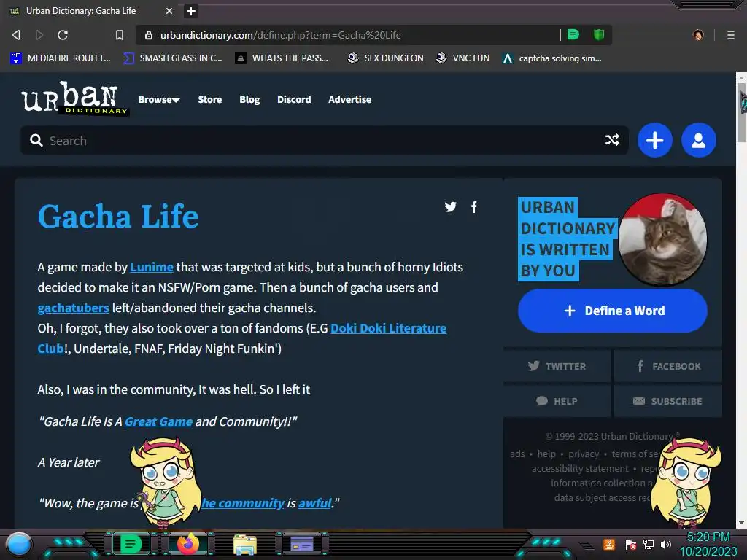Click the Gacha Life title heading

point(118,216)
